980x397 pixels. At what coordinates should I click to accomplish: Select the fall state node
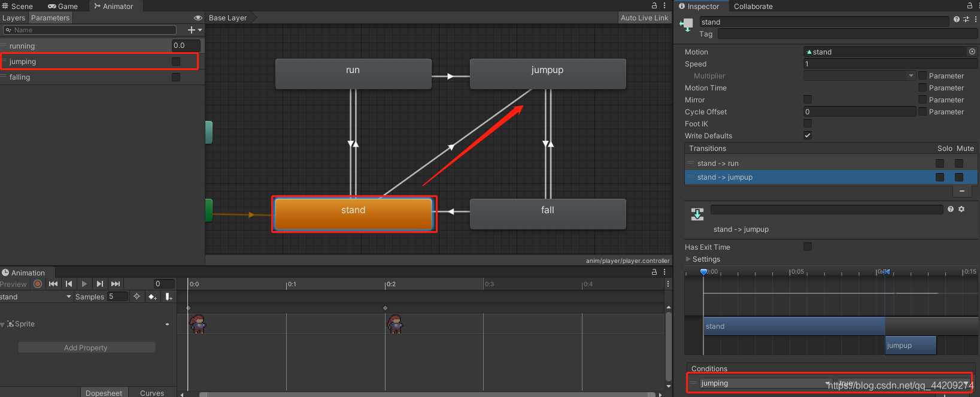click(x=548, y=214)
